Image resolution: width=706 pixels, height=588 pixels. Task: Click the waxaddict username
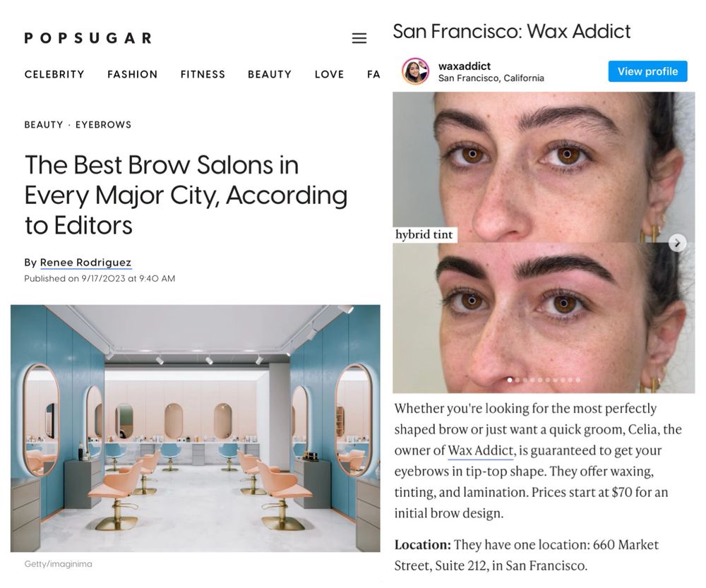(465, 66)
